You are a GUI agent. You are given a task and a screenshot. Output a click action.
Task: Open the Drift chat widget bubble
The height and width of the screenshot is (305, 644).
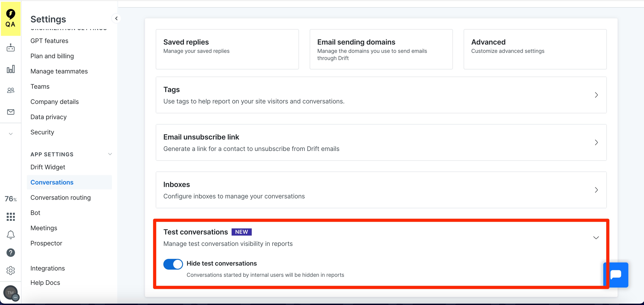click(x=616, y=275)
